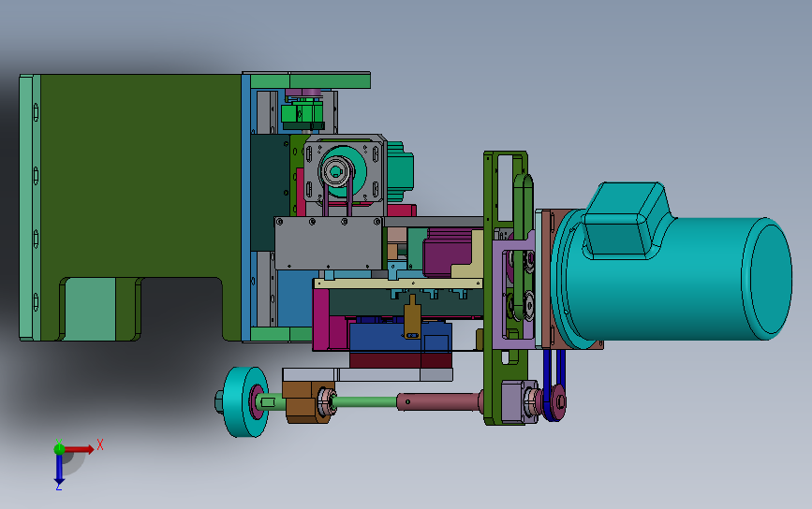This screenshot has width=812, height=509.
Task: Select the light green cutout panel in housing
Action: (x=90, y=310)
